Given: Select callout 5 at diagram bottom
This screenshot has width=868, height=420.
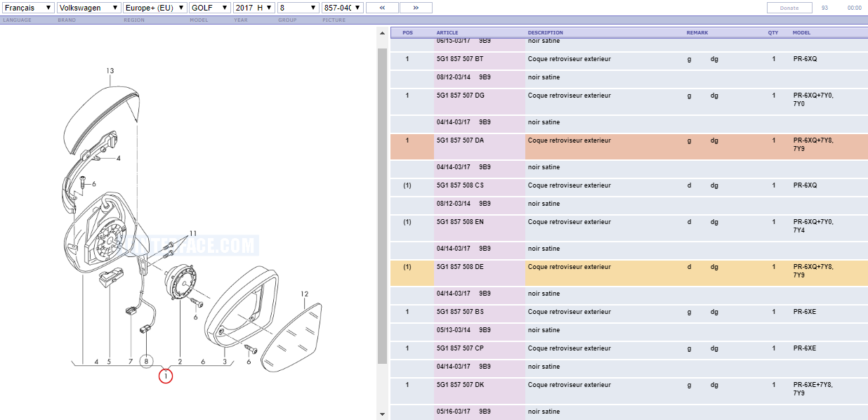Looking at the screenshot, I should coord(109,362).
